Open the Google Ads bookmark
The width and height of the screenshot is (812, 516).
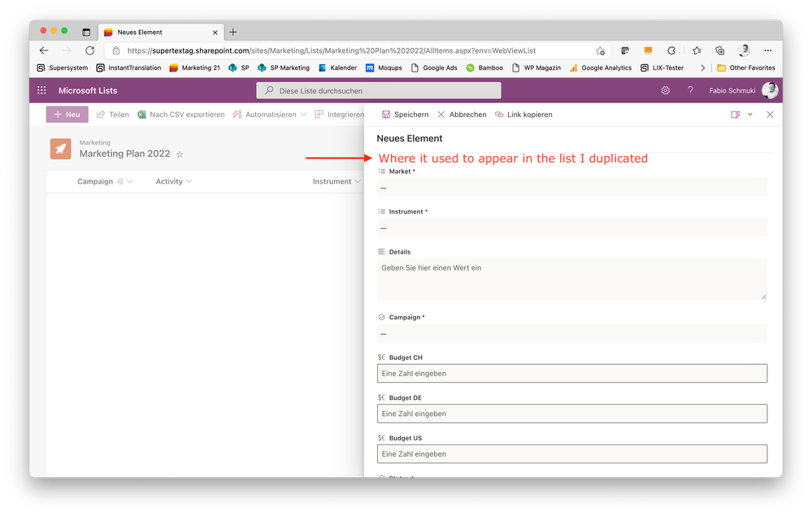[434, 67]
